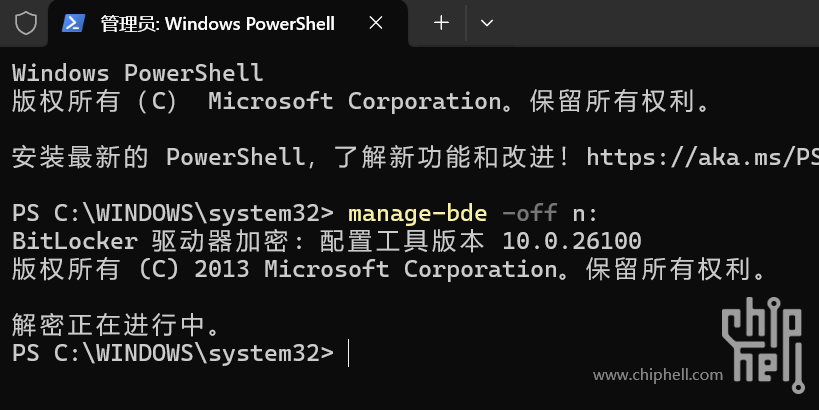
Task: Click the first PS C:\WINDOWS\system32> prompt
Action: pos(172,213)
